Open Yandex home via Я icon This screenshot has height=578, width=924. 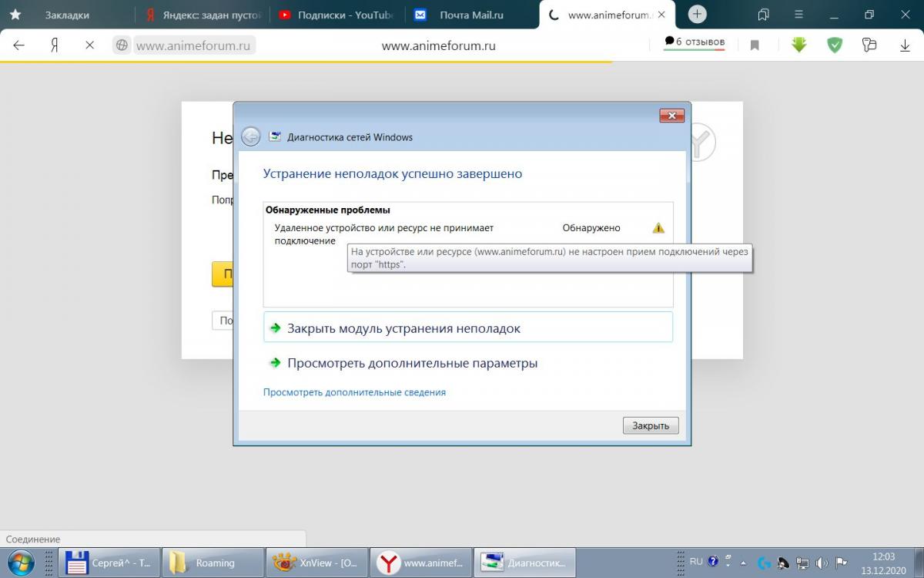pyautogui.click(x=54, y=45)
